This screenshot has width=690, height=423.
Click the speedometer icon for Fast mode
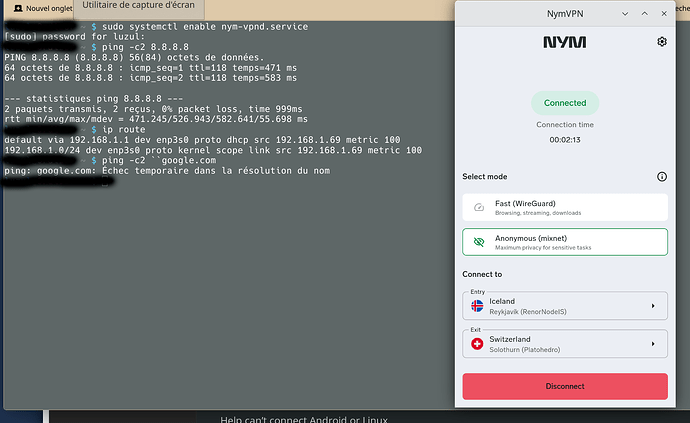tap(479, 207)
